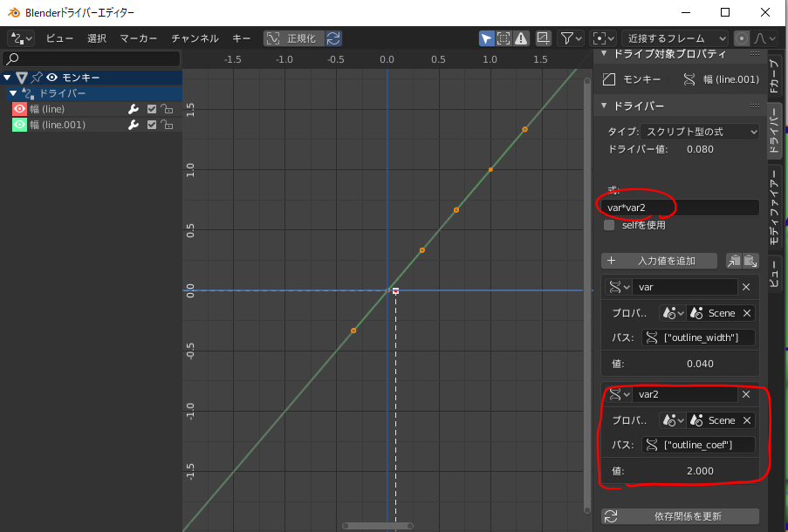Click the copy driver variables icon

click(734, 261)
